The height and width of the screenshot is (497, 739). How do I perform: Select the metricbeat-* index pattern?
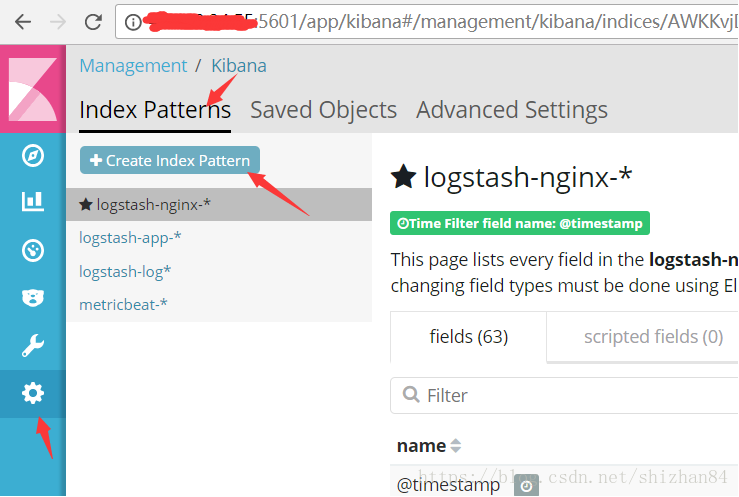[x=123, y=305]
